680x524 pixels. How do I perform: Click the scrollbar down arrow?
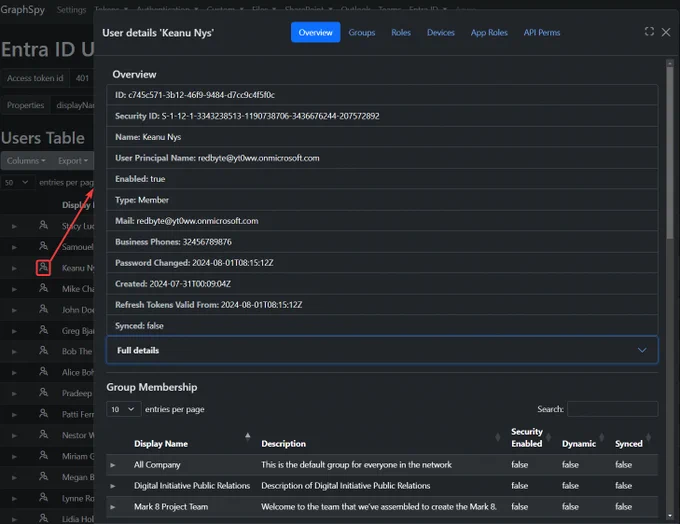670,515
